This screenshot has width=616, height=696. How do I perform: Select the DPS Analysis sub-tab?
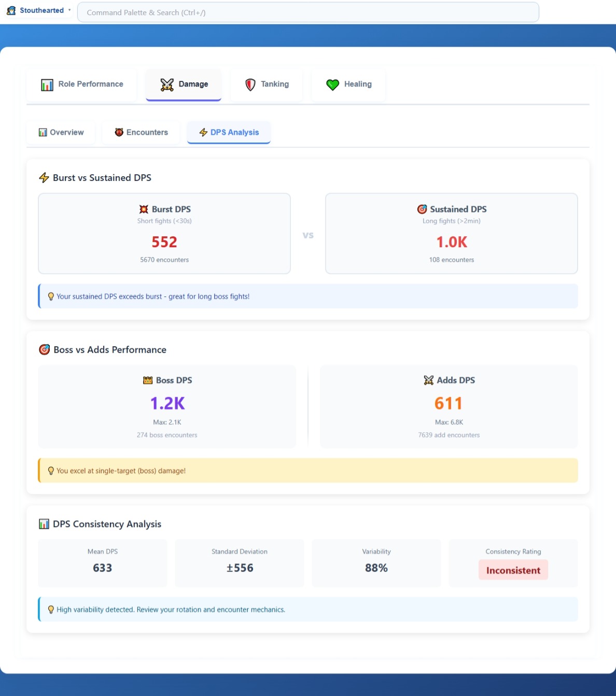tap(229, 133)
